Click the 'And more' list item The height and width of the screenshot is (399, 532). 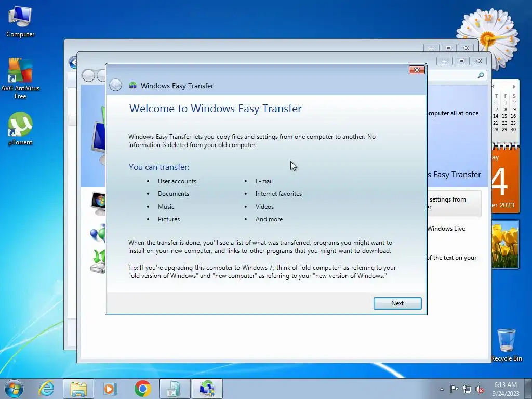tap(269, 219)
